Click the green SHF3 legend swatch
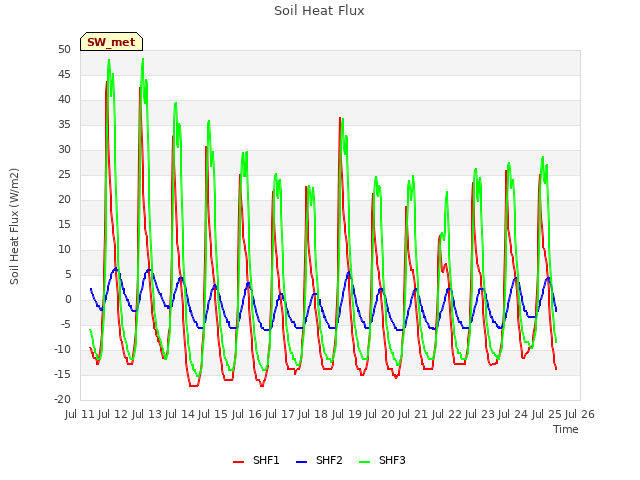Viewport: 640px width, 480px height. 364,462
